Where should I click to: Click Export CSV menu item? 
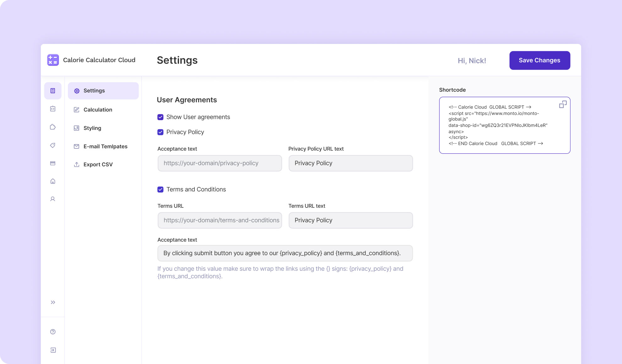tap(98, 164)
